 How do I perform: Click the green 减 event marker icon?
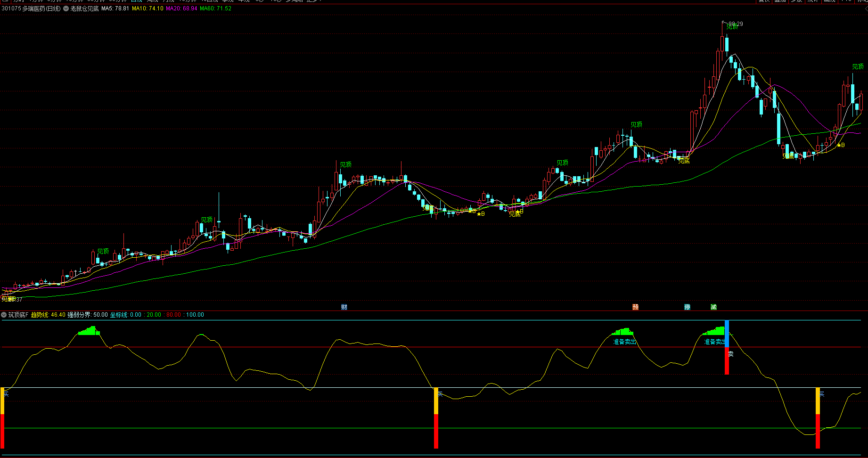point(713,307)
